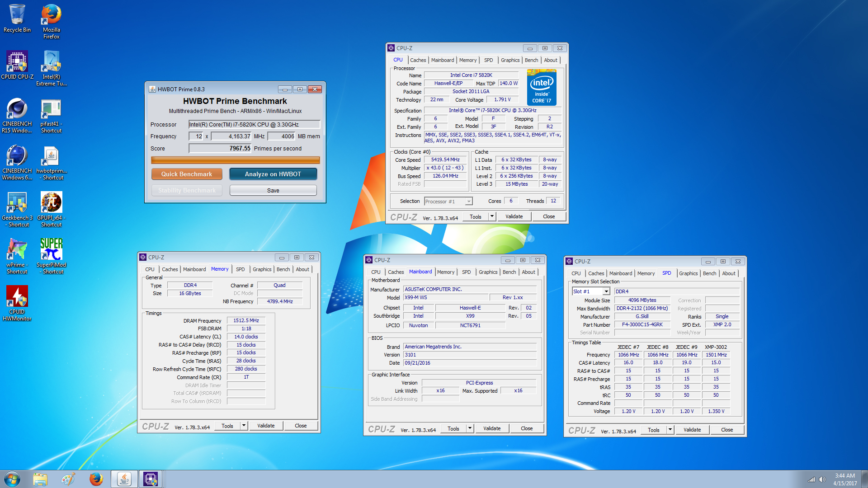The height and width of the screenshot is (488, 868).
Task: Click Close button in CPU-Z Memory window
Action: (x=301, y=426)
